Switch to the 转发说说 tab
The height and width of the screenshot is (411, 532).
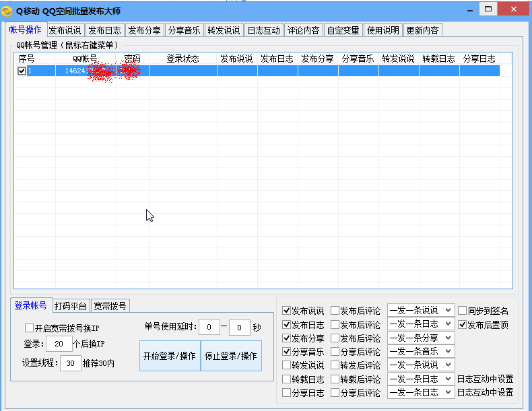(224, 30)
